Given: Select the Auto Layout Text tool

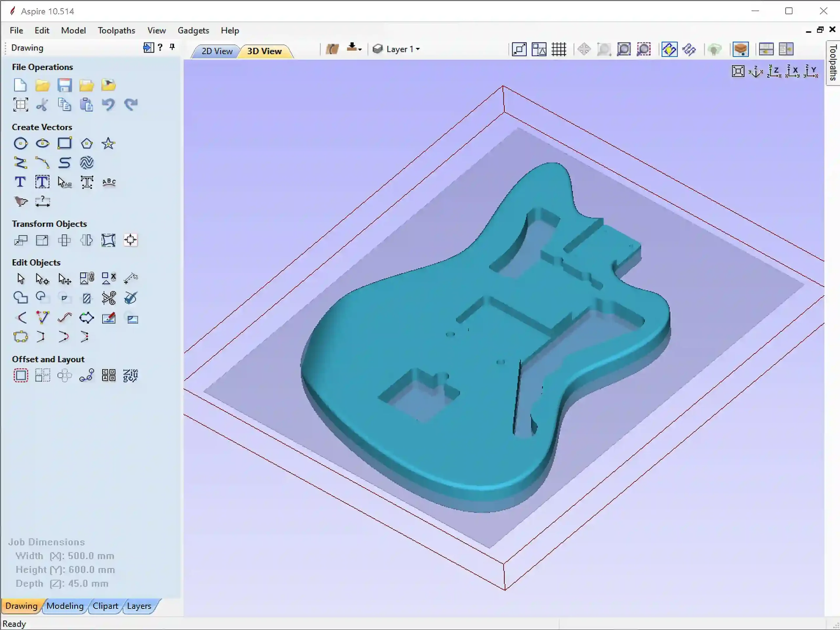Looking at the screenshot, I should [x=42, y=182].
